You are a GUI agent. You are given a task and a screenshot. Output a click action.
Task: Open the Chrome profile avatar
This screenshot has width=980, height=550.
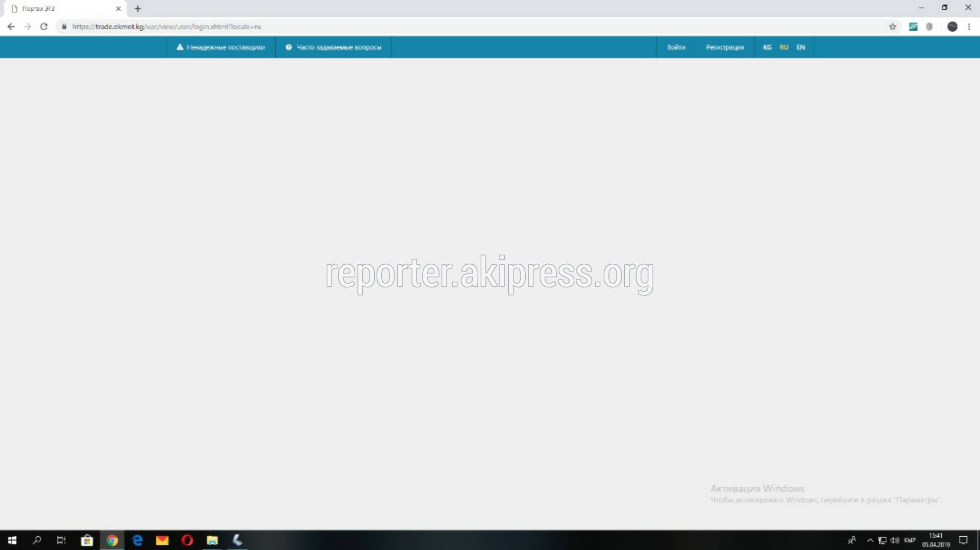[952, 27]
